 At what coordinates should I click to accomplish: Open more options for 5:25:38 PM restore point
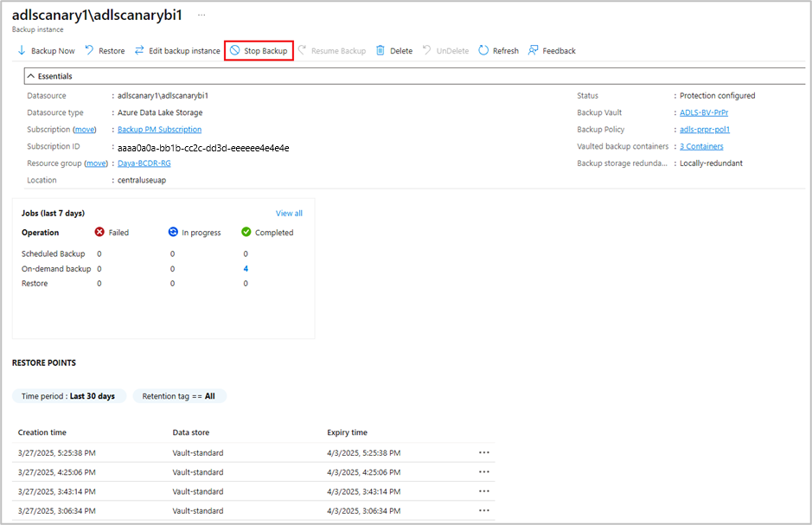coord(484,452)
